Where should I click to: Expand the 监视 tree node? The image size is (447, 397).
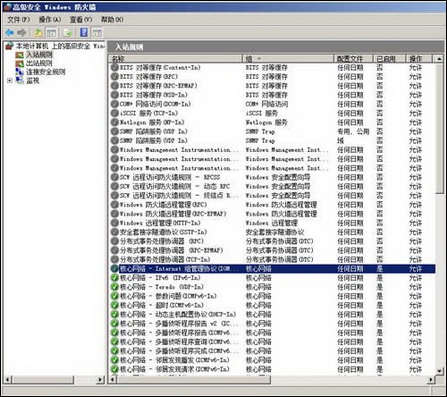pos(10,80)
